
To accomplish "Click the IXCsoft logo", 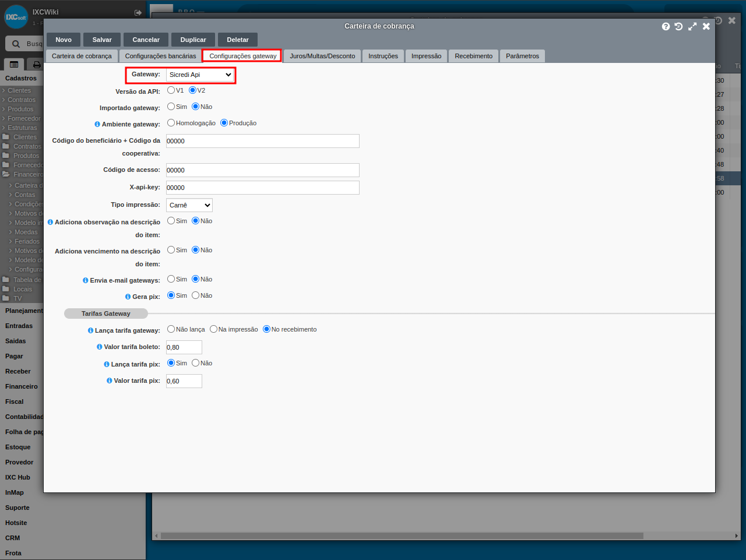I will [16, 17].
